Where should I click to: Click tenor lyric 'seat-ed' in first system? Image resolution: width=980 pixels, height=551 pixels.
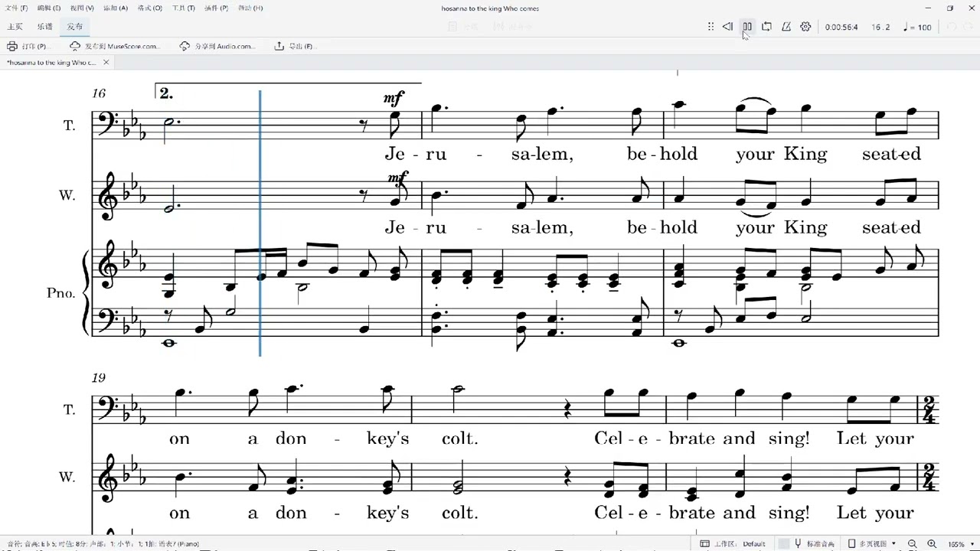point(891,154)
